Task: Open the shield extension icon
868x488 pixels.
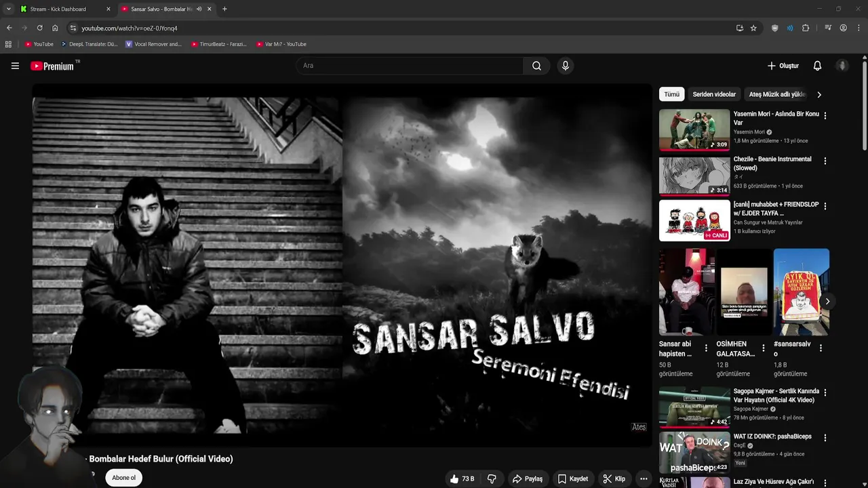Action: point(775,28)
